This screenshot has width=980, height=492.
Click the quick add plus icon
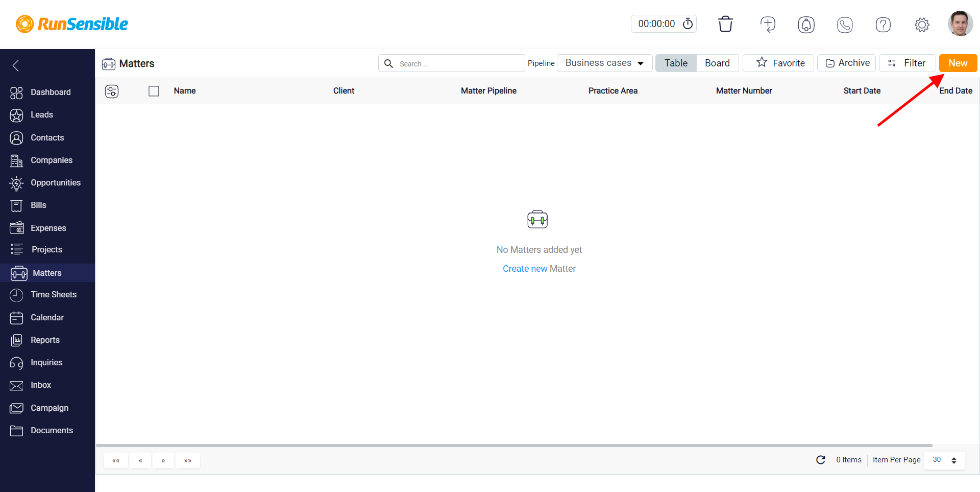coord(768,24)
